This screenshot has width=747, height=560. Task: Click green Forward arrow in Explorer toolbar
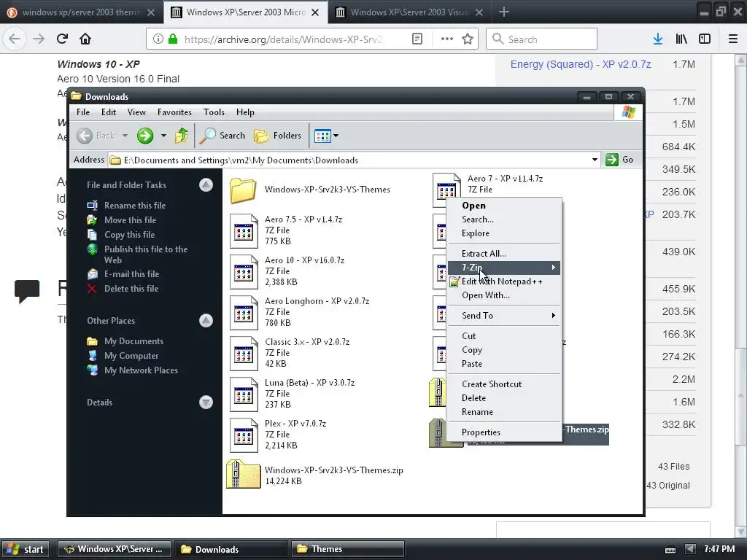(145, 136)
